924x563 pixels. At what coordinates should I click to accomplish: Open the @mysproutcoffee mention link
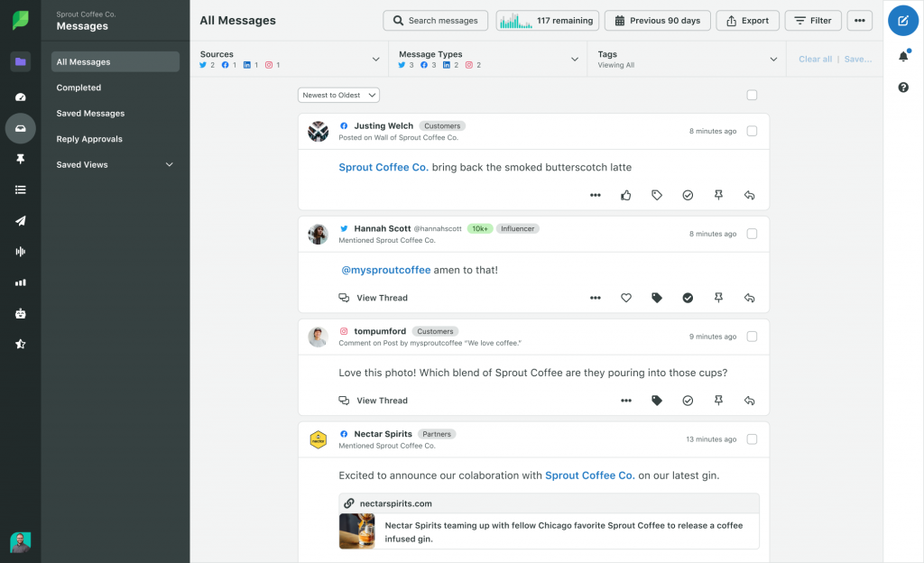click(386, 271)
